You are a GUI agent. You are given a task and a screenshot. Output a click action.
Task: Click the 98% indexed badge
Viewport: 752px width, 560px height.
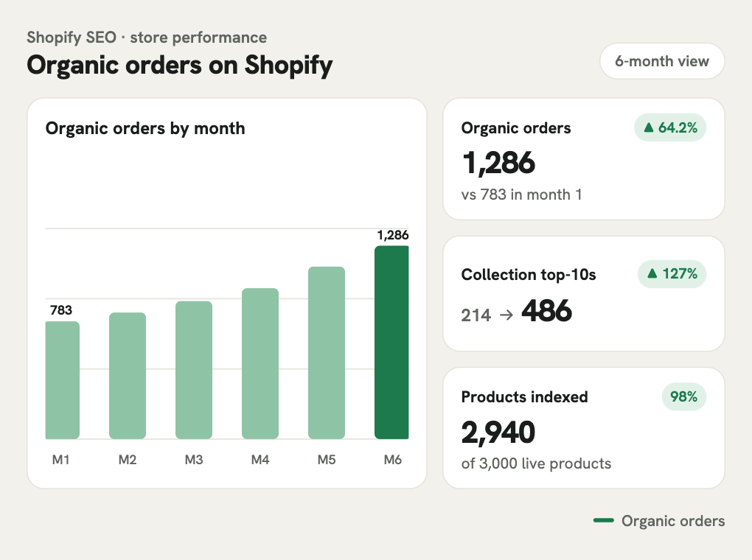tap(684, 396)
